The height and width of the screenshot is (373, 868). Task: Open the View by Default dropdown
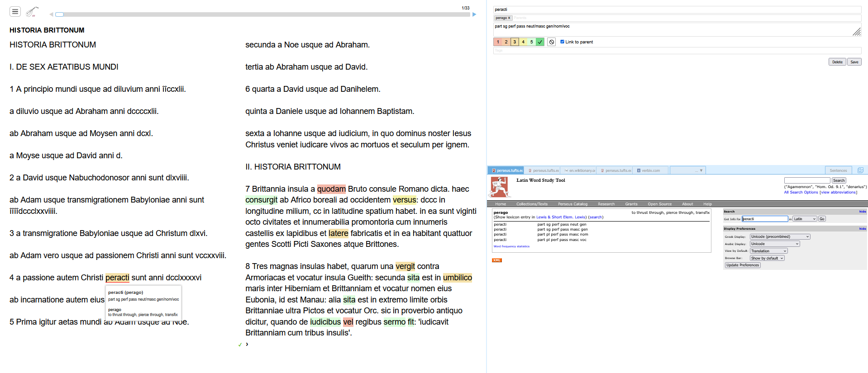click(x=768, y=251)
